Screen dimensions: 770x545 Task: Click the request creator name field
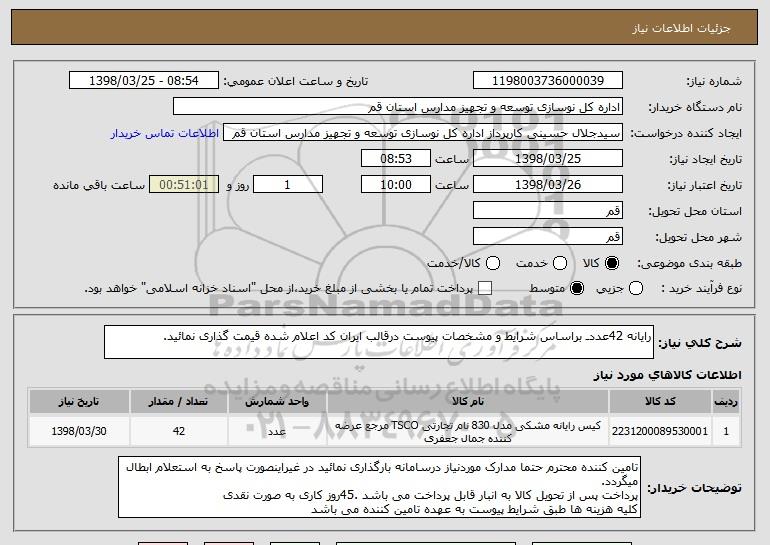pos(423,133)
